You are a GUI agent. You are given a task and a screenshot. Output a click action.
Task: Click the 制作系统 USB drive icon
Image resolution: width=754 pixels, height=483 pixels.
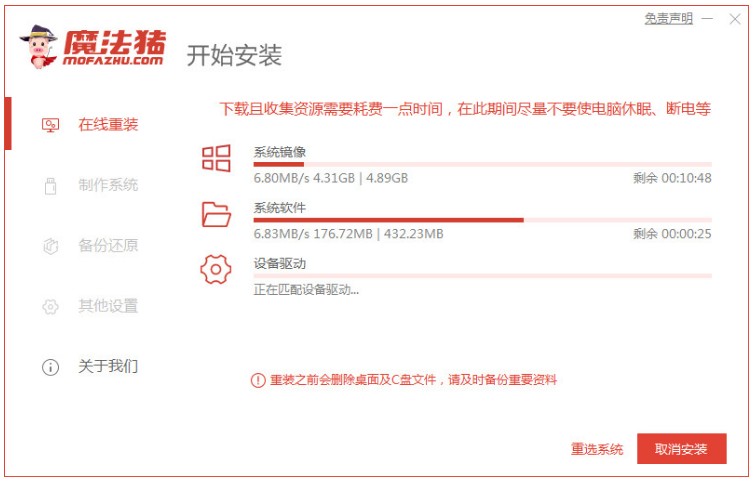[50, 186]
